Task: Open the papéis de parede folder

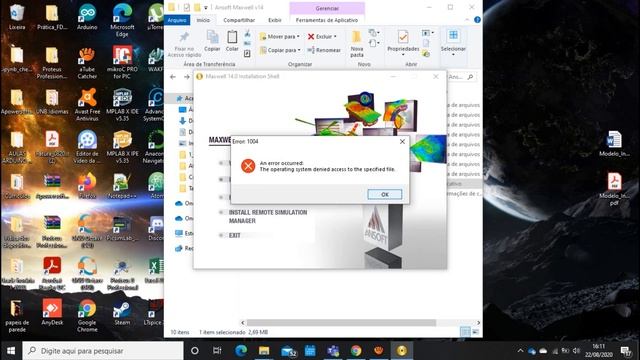Action: (x=17, y=316)
